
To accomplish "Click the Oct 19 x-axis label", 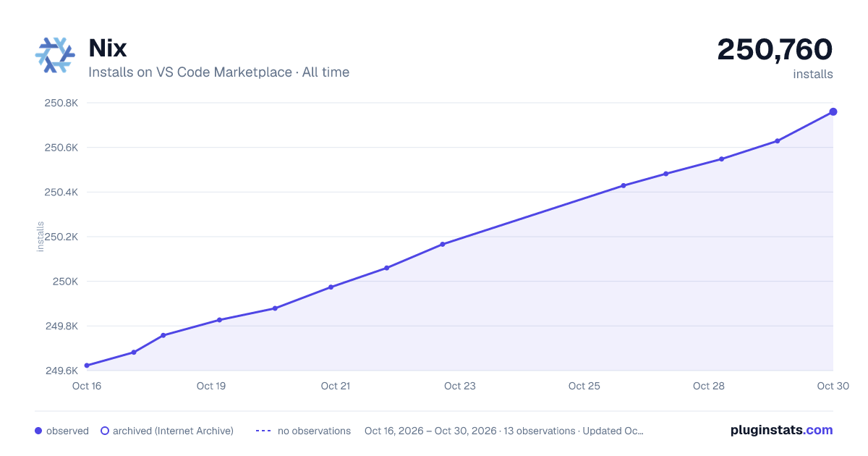I will (211, 386).
